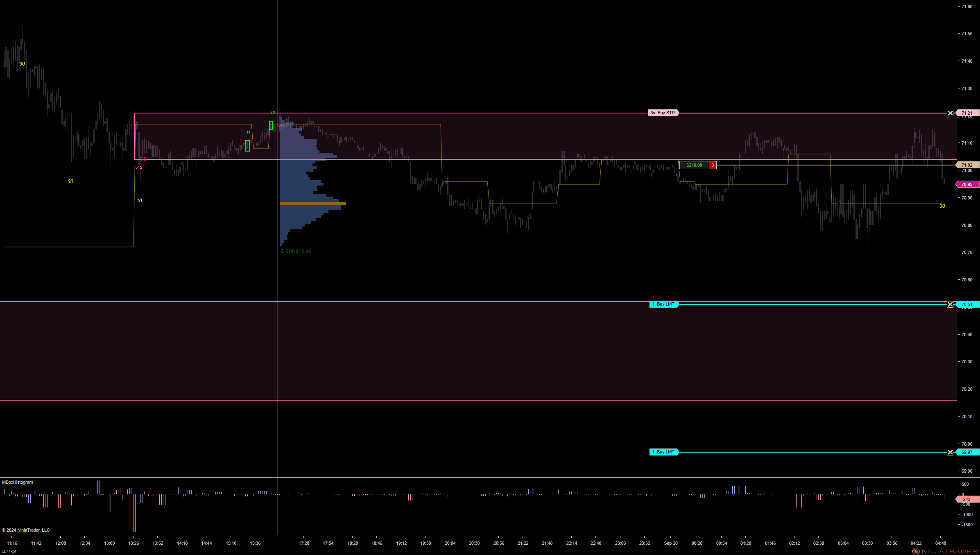Image resolution: width=980 pixels, height=555 pixels.
Task: Select the 3s Buy STP order flag
Action: coord(663,113)
